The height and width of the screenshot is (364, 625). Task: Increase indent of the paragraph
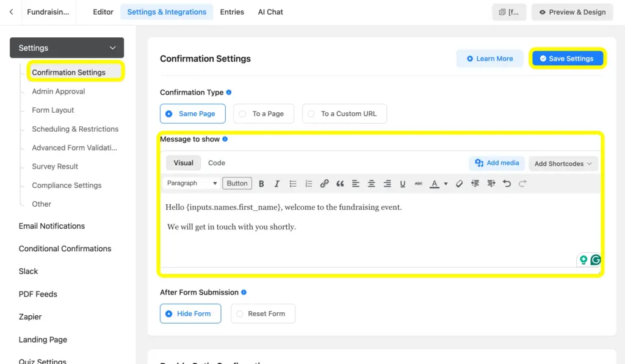click(x=491, y=184)
